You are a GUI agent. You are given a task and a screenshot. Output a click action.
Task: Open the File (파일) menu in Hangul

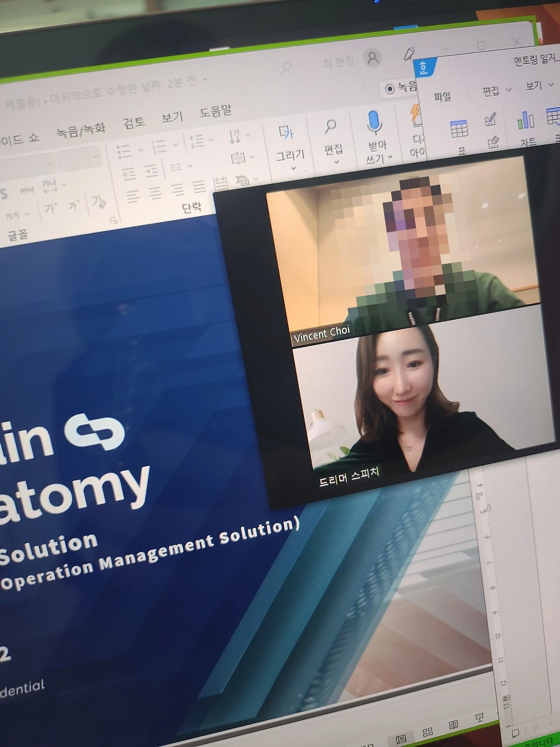coord(442,97)
